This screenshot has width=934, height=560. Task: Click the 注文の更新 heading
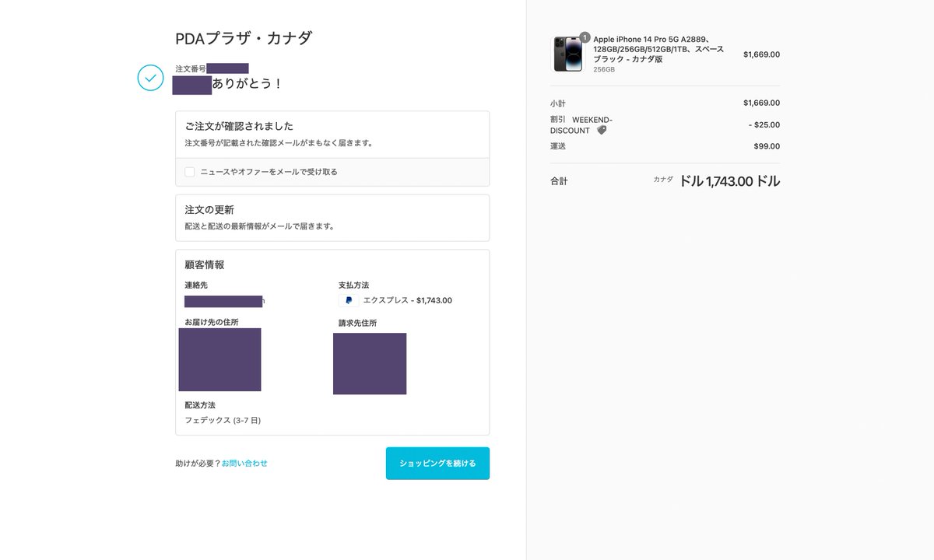[209, 210]
